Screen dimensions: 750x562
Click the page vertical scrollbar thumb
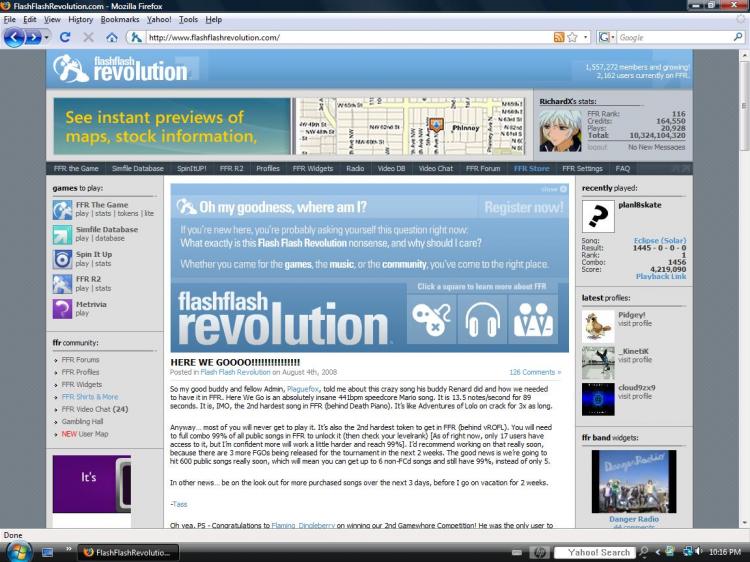coord(744,105)
